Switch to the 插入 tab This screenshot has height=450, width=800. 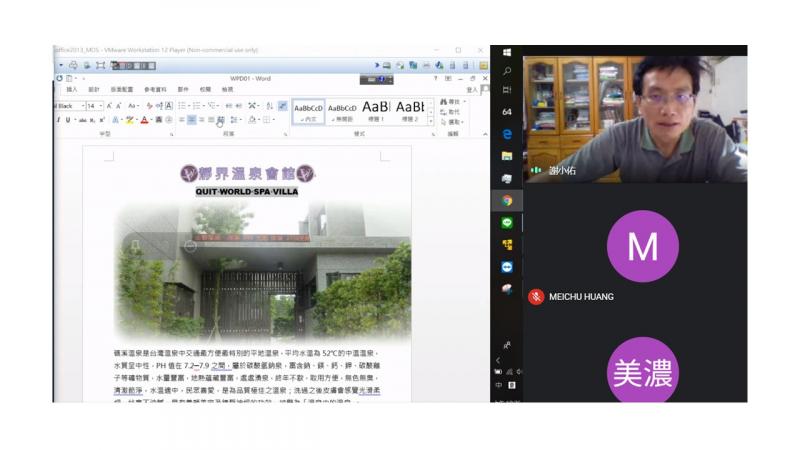(71, 90)
